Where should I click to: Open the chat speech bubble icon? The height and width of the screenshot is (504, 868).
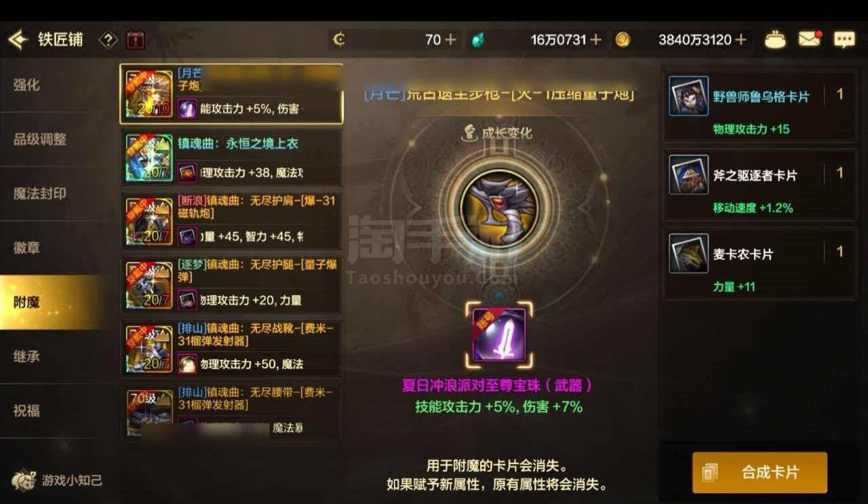[844, 39]
